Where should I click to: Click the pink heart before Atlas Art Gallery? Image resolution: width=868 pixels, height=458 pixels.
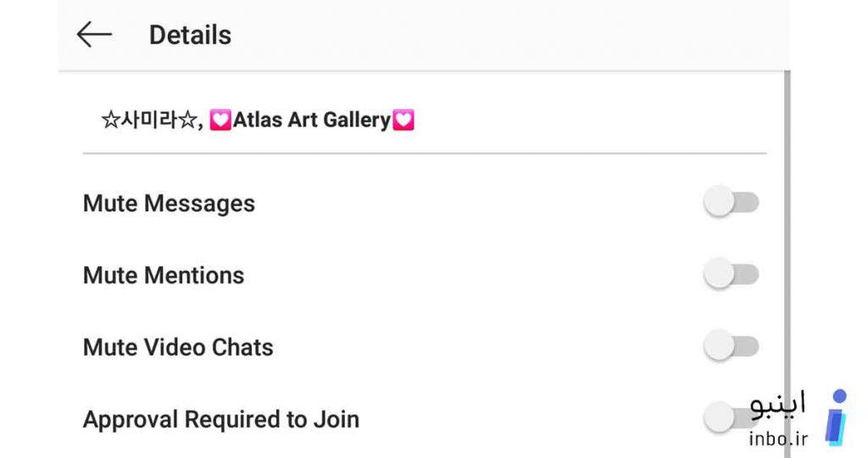click(220, 120)
